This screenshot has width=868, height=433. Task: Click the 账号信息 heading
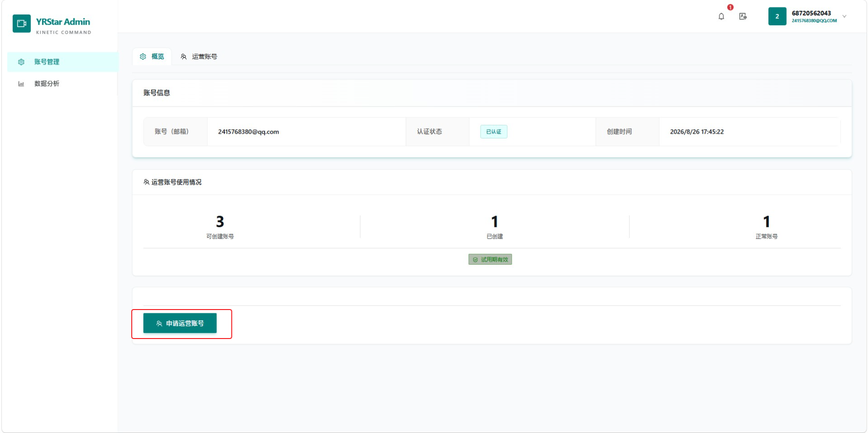click(x=157, y=93)
